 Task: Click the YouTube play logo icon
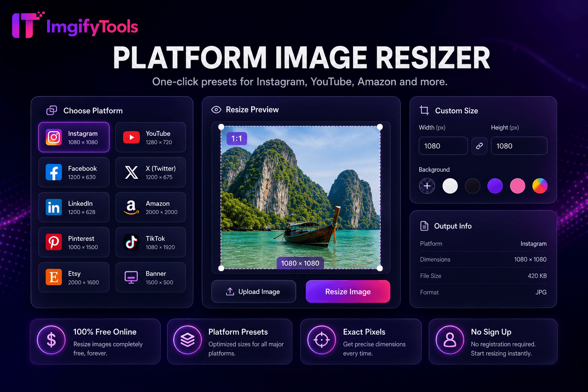131,137
